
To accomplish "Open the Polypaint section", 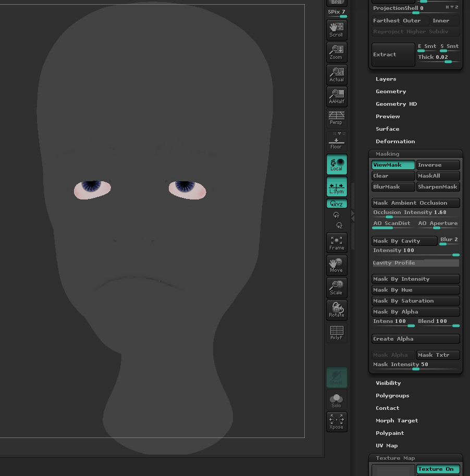I will point(390,433).
